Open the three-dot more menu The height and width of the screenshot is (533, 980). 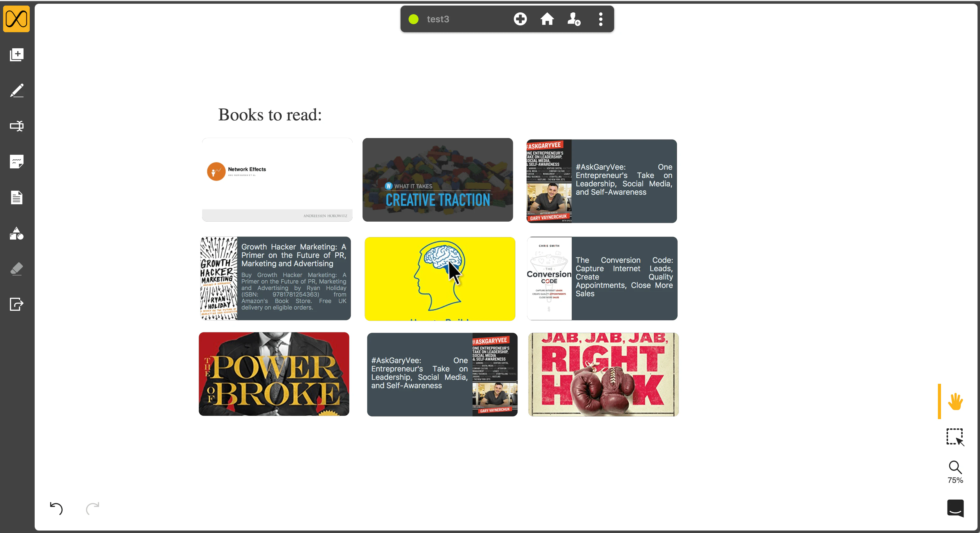point(601,19)
